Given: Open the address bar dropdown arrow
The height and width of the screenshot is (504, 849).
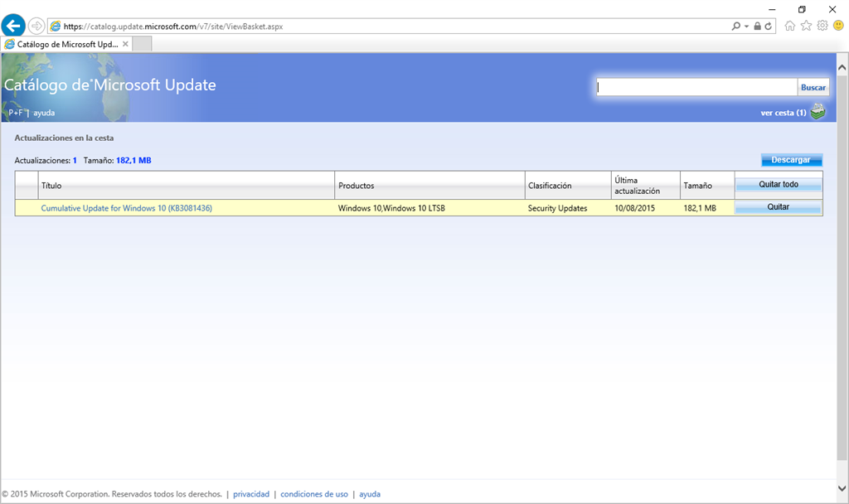Looking at the screenshot, I should (x=746, y=26).
